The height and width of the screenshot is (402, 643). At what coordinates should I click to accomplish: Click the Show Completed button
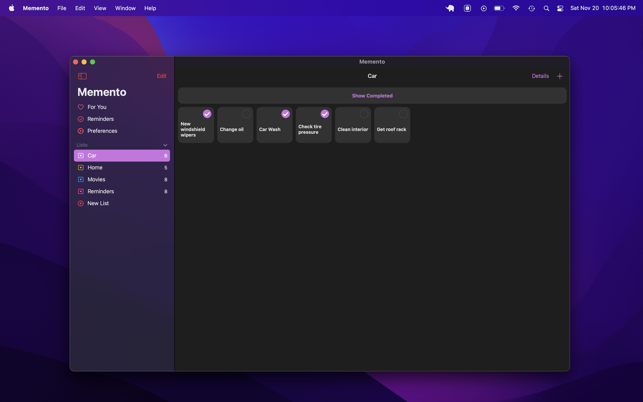372,96
